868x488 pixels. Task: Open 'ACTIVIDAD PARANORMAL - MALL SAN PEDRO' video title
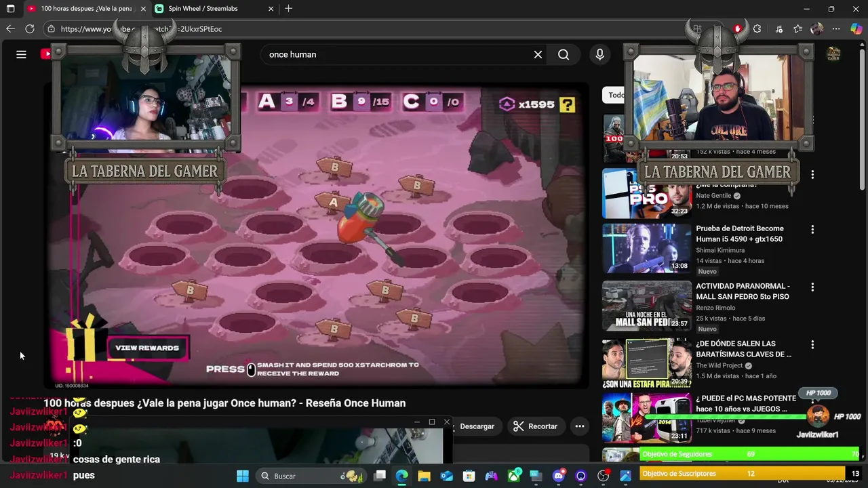pyautogui.click(x=743, y=291)
